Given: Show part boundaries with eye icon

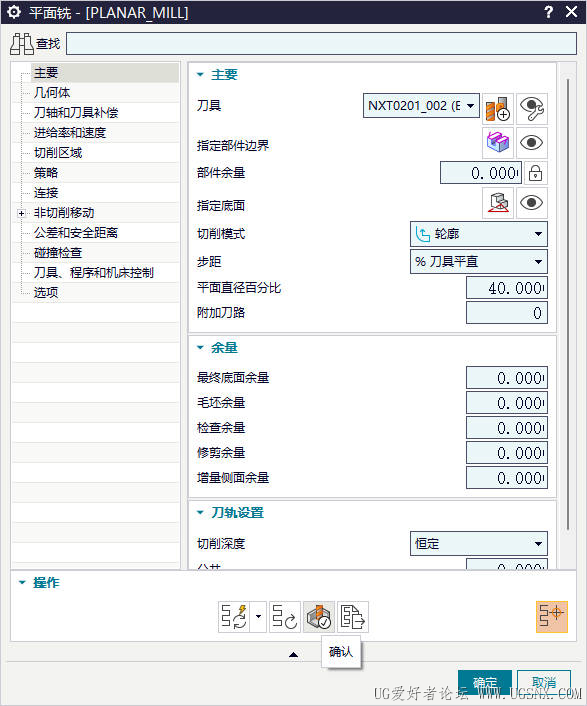Looking at the screenshot, I should pos(532,143).
